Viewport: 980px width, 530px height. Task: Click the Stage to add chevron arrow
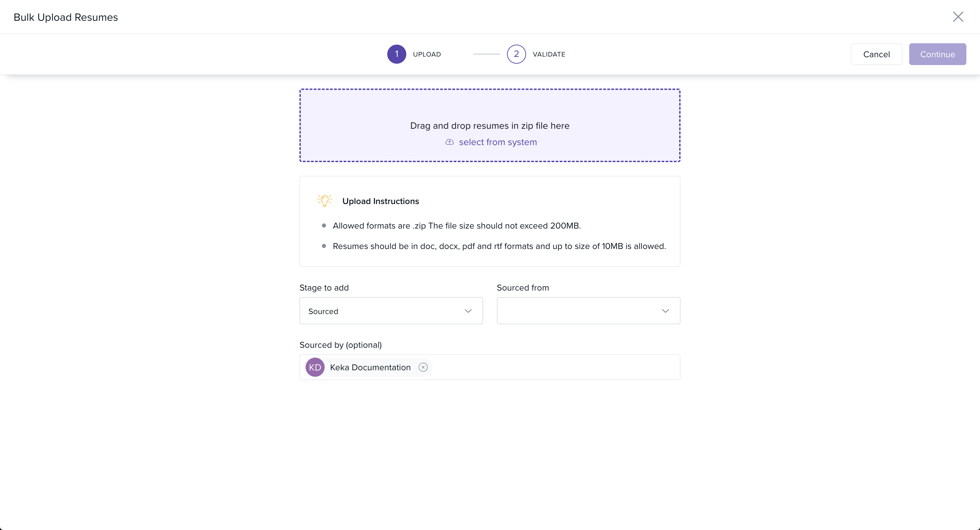pyautogui.click(x=468, y=311)
